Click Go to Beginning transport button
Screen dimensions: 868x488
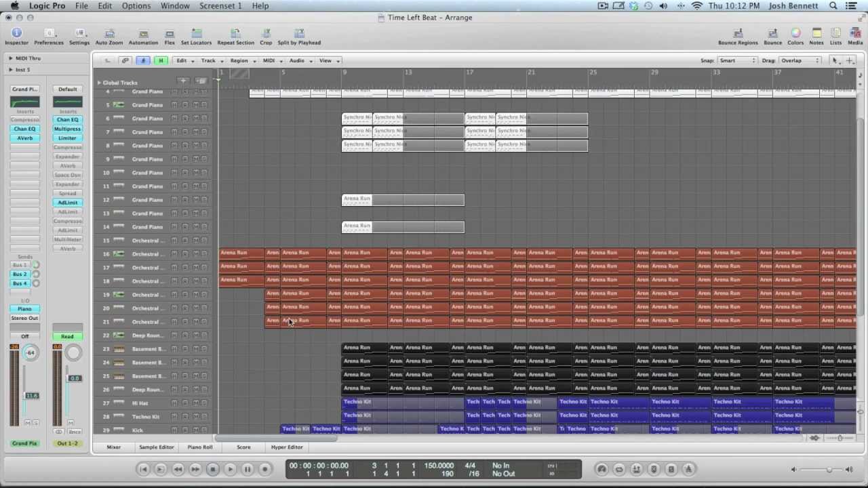(x=143, y=469)
